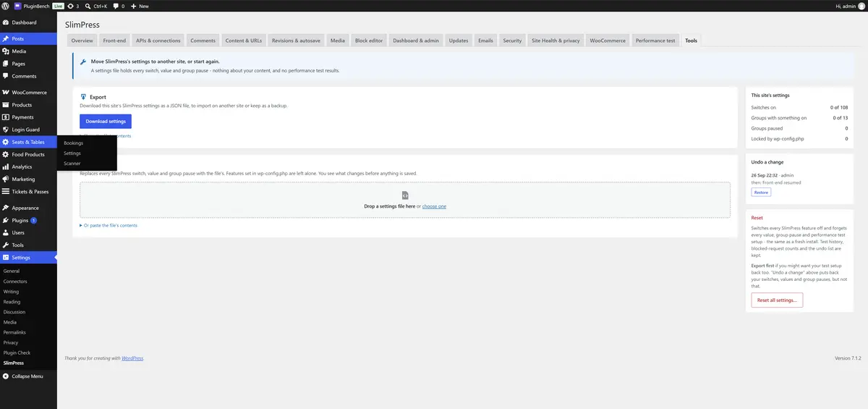Image resolution: width=868 pixels, height=409 pixels.
Task: Click the choose one link
Action: tap(434, 206)
